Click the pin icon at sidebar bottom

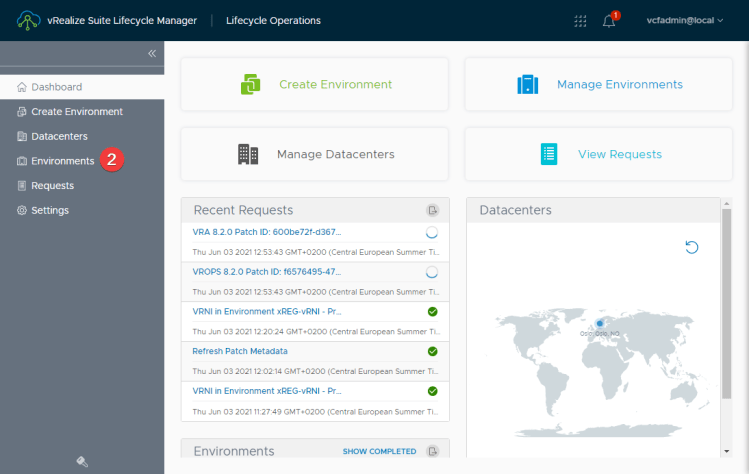coord(82,461)
